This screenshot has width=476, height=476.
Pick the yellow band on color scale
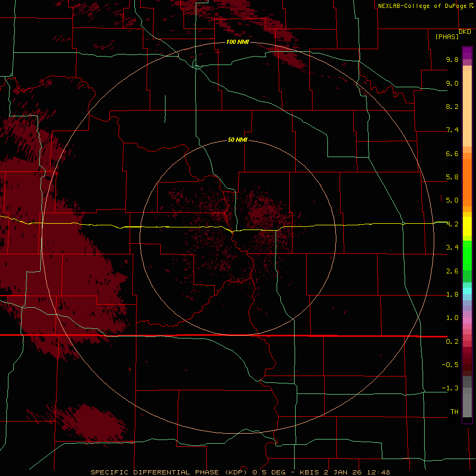(x=467, y=226)
